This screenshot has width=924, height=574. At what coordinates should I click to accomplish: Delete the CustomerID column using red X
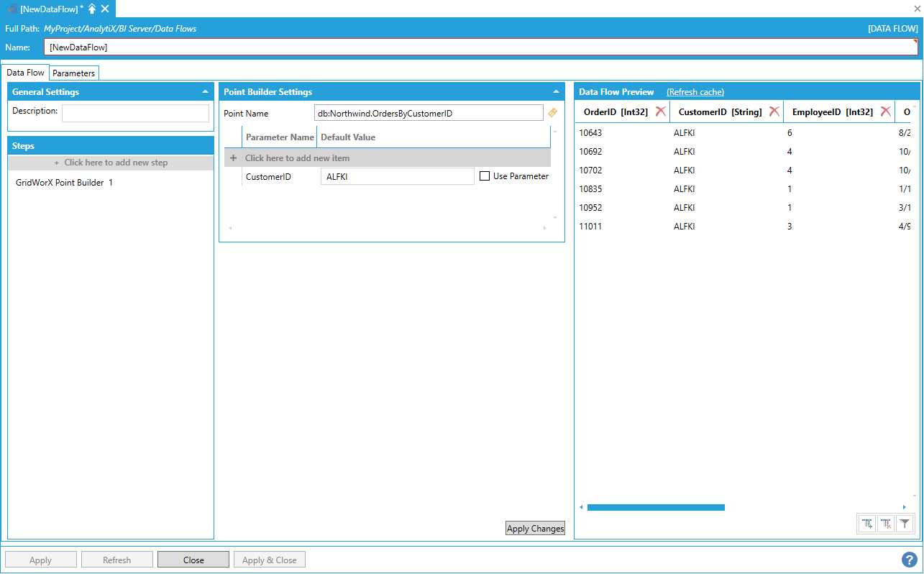(774, 111)
